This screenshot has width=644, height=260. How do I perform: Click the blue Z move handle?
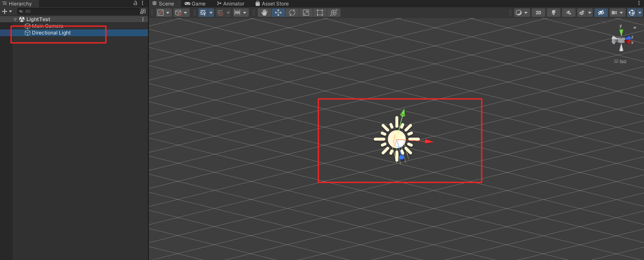[x=401, y=157]
